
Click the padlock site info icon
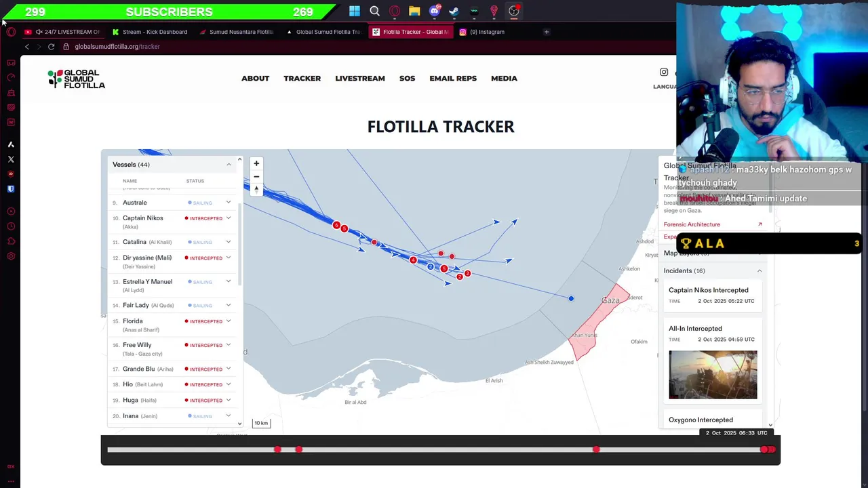[66, 47]
